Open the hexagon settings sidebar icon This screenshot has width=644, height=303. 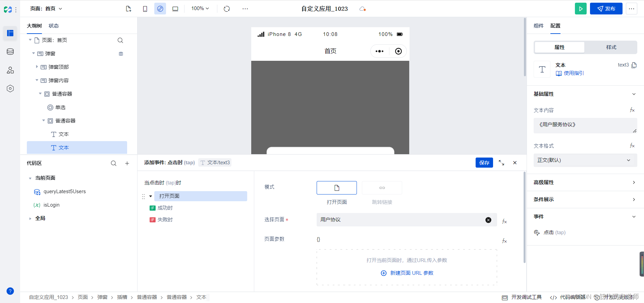point(10,88)
